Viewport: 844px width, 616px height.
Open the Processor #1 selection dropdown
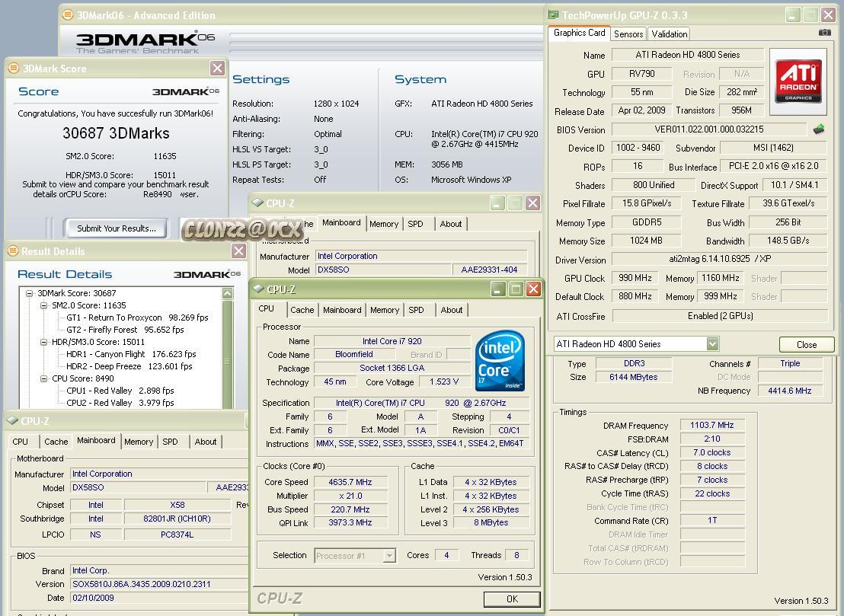[389, 556]
